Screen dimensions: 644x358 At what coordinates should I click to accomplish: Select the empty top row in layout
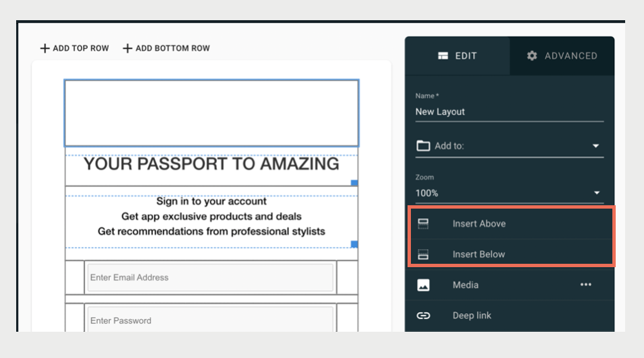pos(212,113)
